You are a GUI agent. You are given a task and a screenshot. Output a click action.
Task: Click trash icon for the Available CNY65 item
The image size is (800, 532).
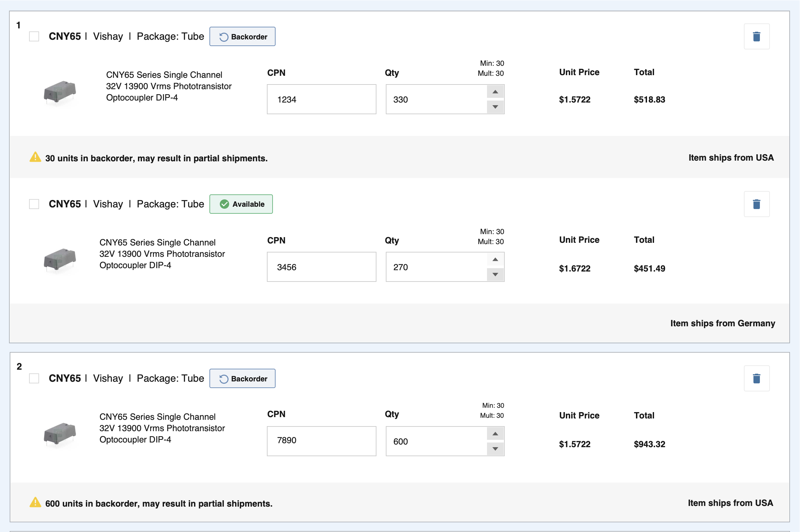click(756, 204)
